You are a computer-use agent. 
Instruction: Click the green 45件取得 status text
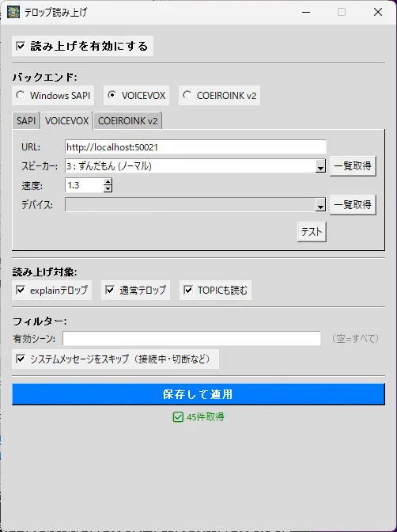coord(205,417)
